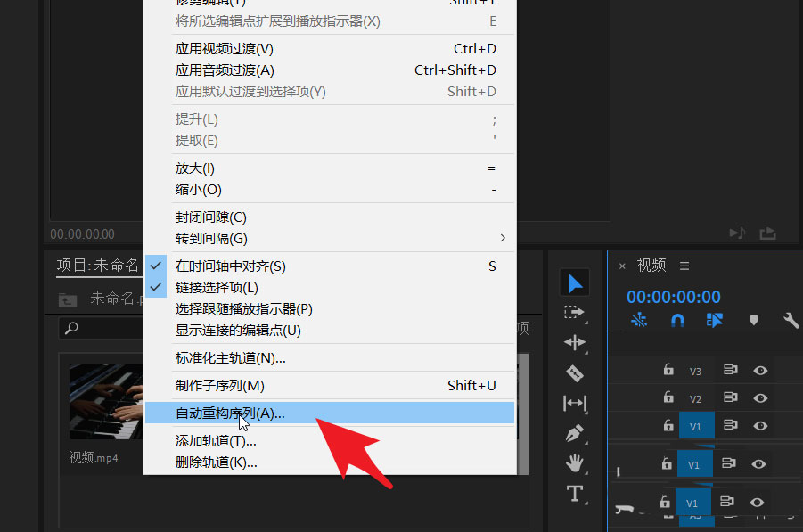This screenshot has width=803, height=532.
Task: Enable 显示连接的编辑点(U) option
Action: click(x=330, y=331)
